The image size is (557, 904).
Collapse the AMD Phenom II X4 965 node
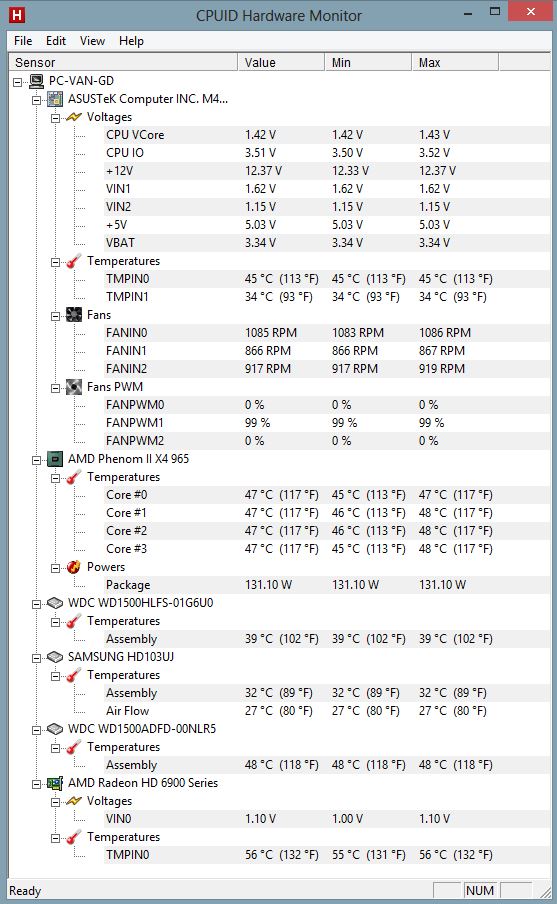pyautogui.click(x=36, y=460)
